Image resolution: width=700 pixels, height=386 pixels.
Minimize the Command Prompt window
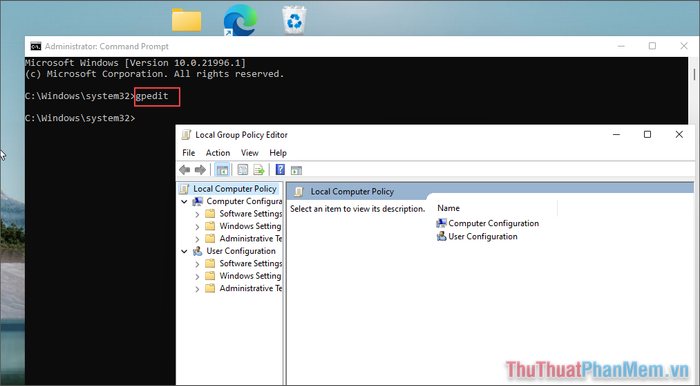tap(621, 46)
